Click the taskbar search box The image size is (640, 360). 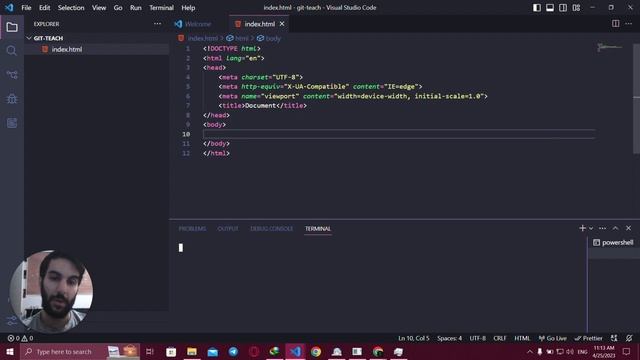coord(80,351)
